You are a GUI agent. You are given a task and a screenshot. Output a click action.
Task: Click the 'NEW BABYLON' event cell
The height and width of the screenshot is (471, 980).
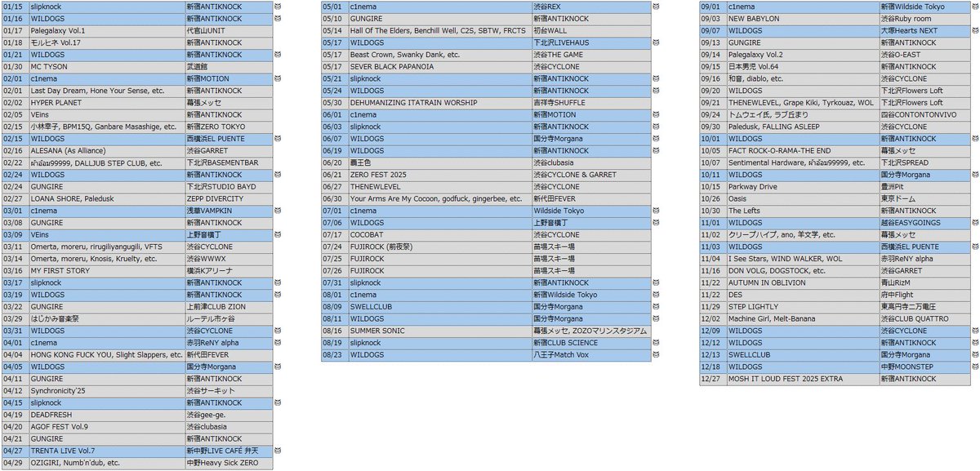(802, 18)
